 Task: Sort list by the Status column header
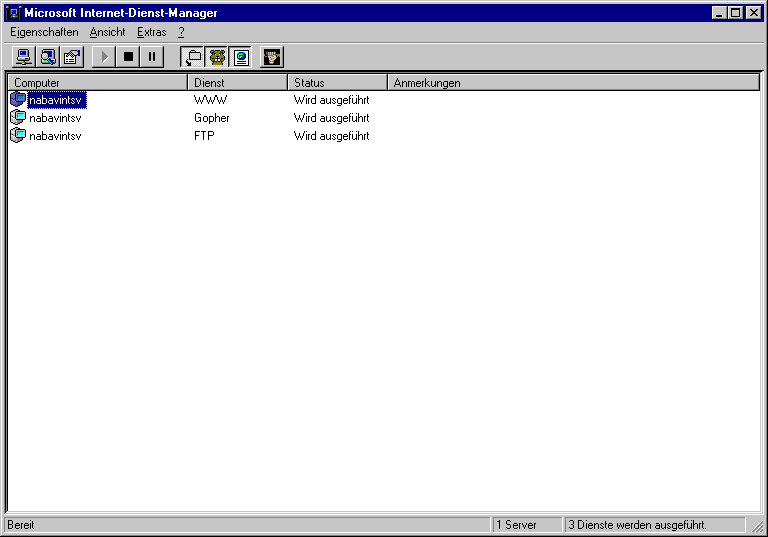337,83
